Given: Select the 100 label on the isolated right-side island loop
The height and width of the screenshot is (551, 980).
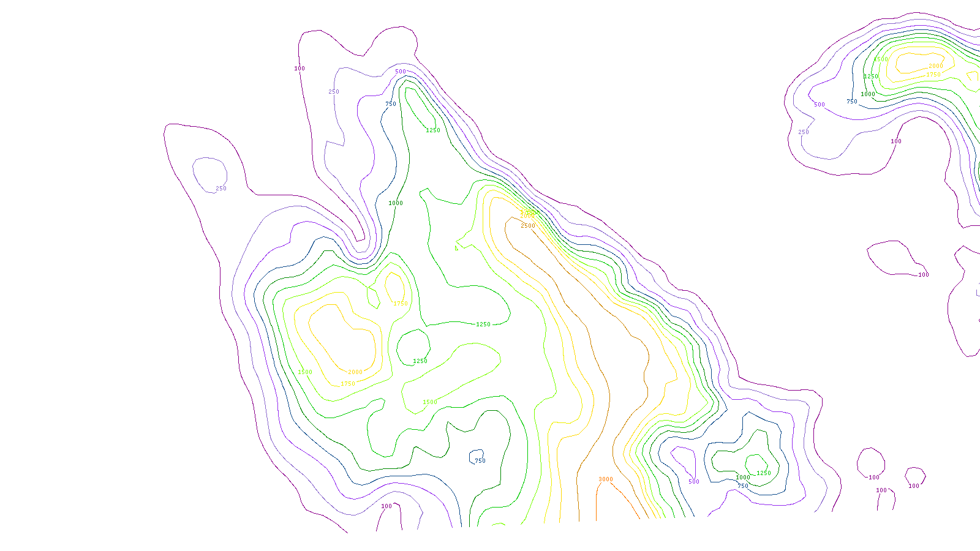Looking at the screenshot, I should tap(924, 275).
